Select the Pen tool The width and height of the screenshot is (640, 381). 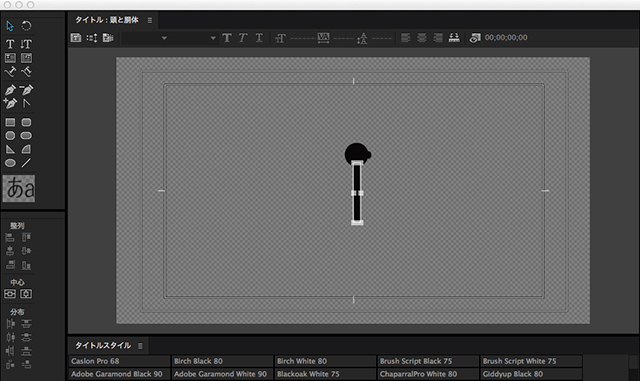[10, 89]
